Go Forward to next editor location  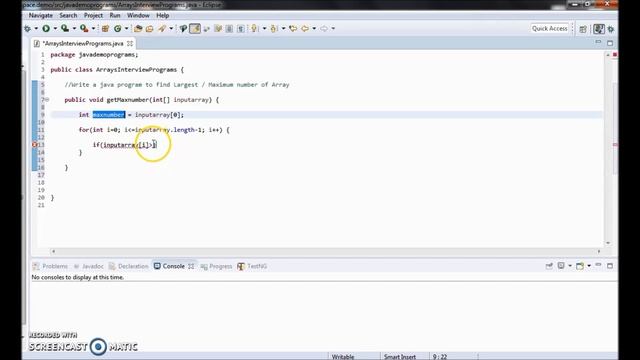[324, 29]
